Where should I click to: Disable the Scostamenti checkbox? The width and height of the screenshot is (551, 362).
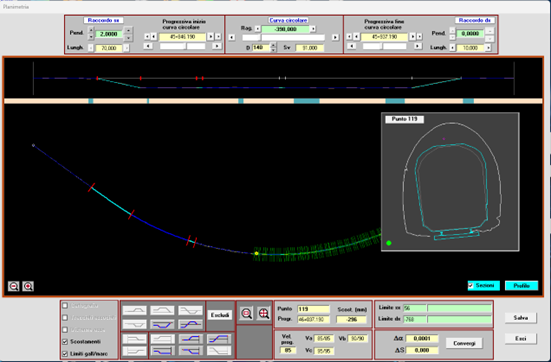pos(65,341)
